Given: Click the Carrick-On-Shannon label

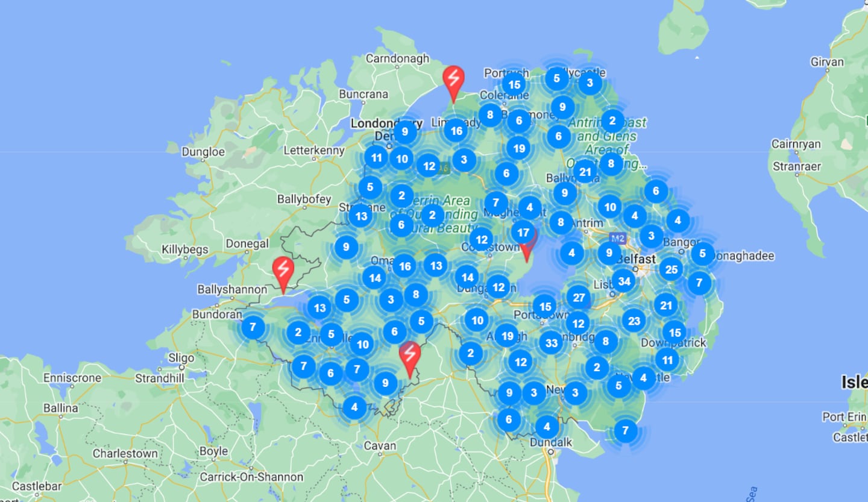Looking at the screenshot, I should pos(251,476).
